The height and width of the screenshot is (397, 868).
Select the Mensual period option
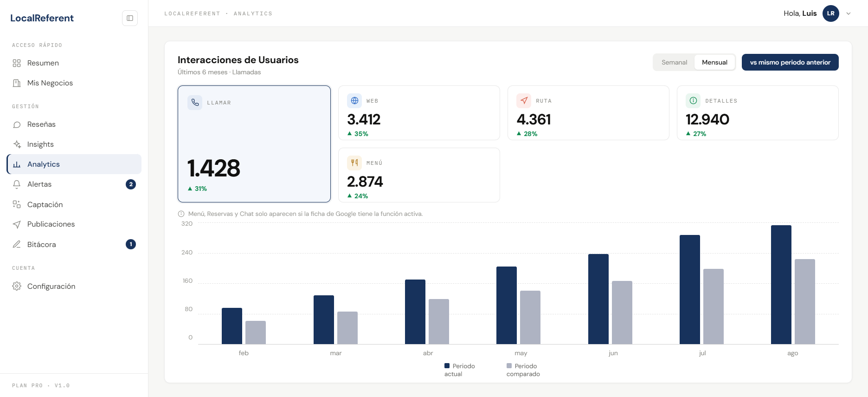coord(714,62)
